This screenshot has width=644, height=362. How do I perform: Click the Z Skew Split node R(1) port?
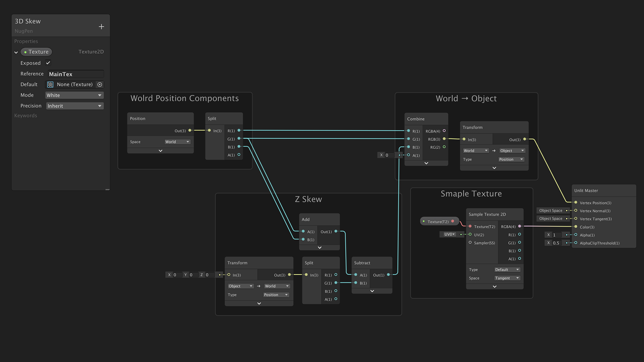pyautogui.click(x=336, y=275)
